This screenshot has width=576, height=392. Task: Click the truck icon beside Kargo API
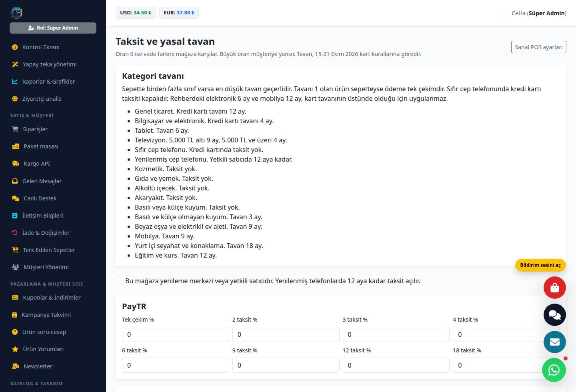tap(16, 164)
